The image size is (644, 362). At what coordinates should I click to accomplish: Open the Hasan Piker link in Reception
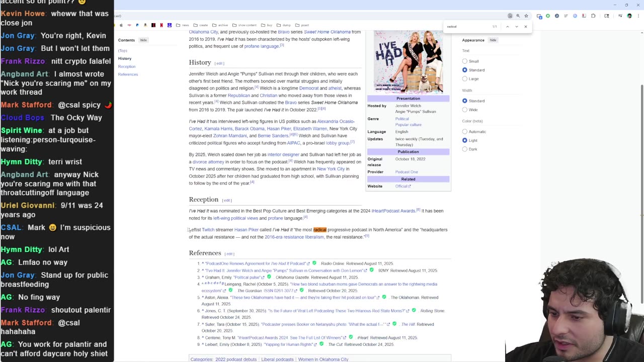coord(247,230)
